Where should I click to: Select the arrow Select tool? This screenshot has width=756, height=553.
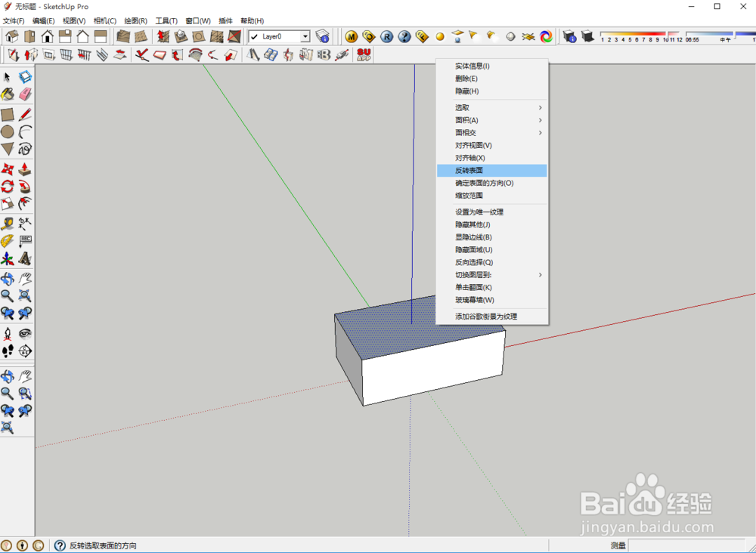point(8,77)
